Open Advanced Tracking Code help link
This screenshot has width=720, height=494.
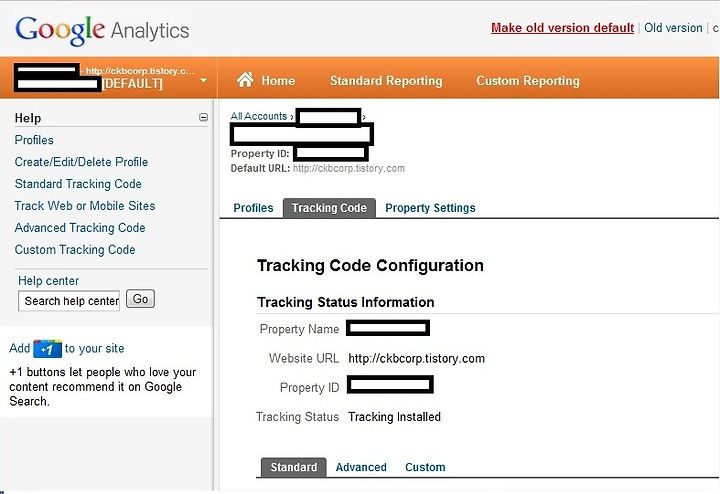pos(80,228)
